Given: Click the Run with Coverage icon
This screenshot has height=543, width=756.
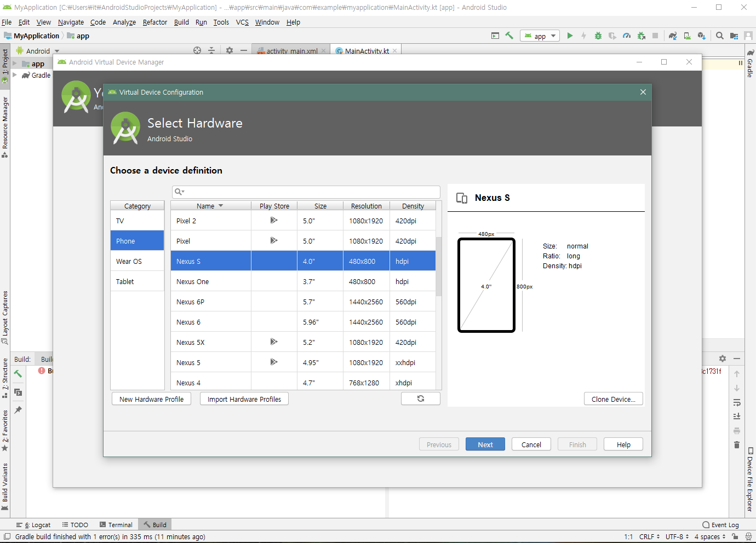Looking at the screenshot, I should [x=612, y=36].
